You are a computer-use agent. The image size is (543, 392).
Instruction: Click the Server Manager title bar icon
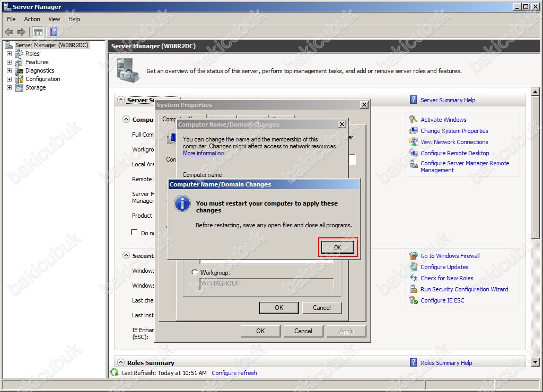[x=6, y=6]
